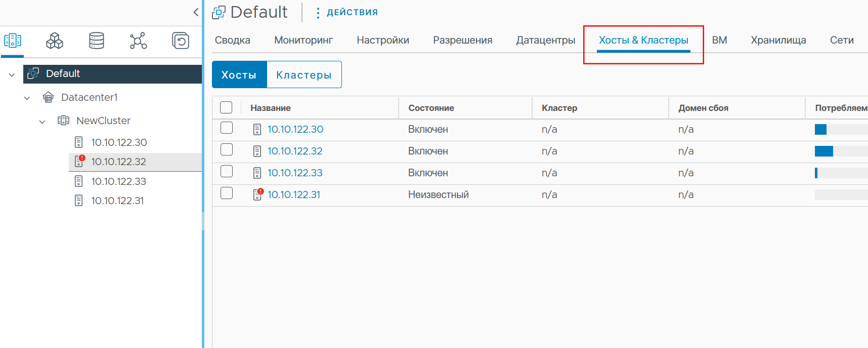Click the three-dot icon of Действия
868x348 pixels.
click(x=318, y=13)
